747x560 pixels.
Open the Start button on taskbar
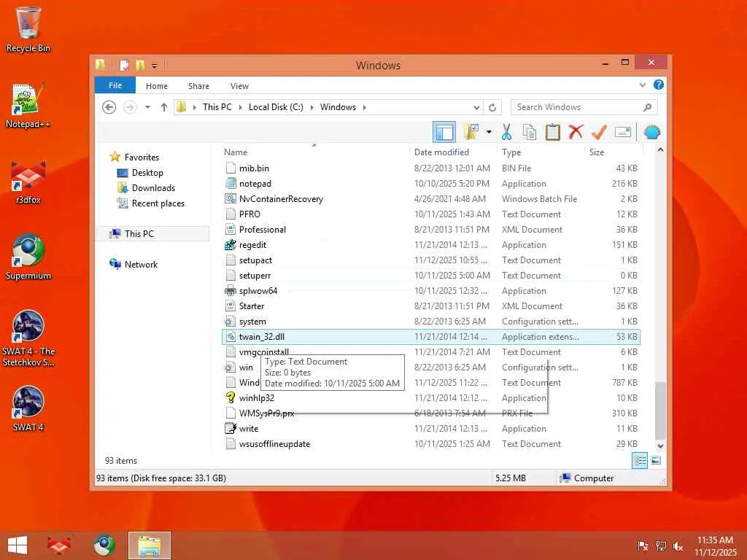click(18, 545)
